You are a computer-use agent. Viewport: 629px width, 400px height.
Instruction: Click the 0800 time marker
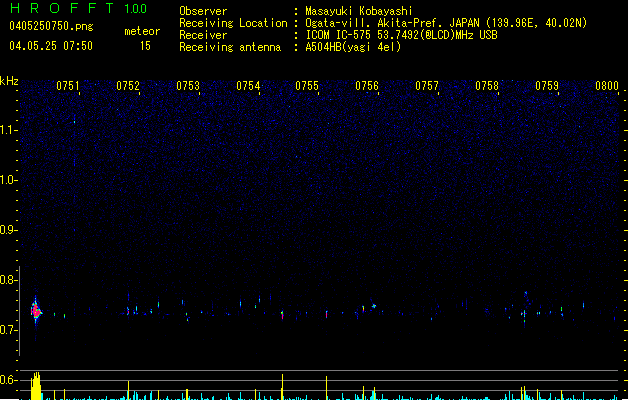pos(607,86)
